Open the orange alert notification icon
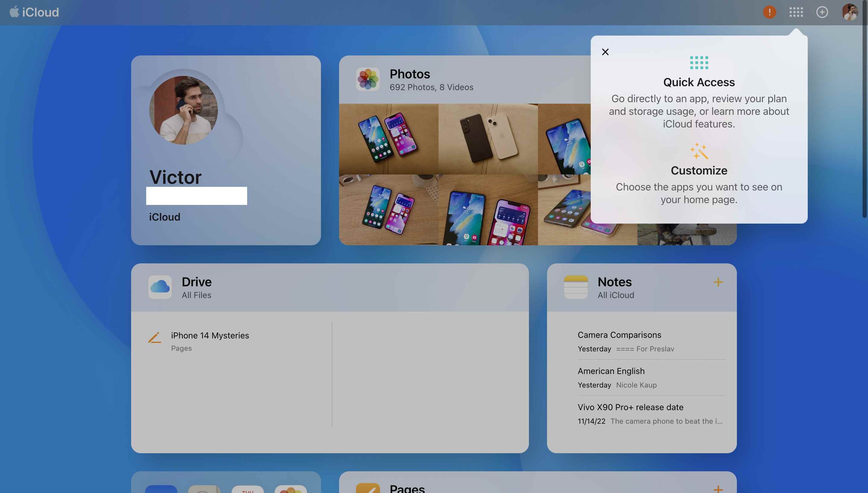This screenshot has height=493, width=868. [769, 12]
